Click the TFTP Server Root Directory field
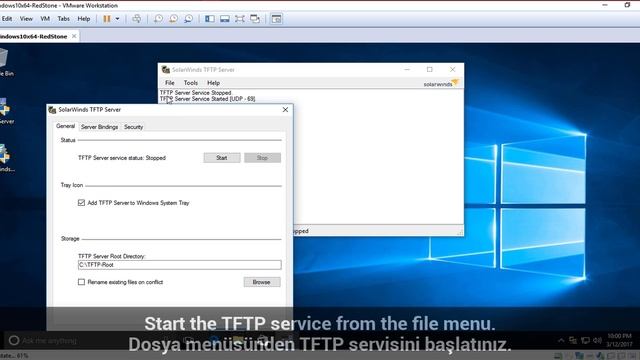Image resolution: width=640 pixels, height=360 pixels. [x=180, y=265]
